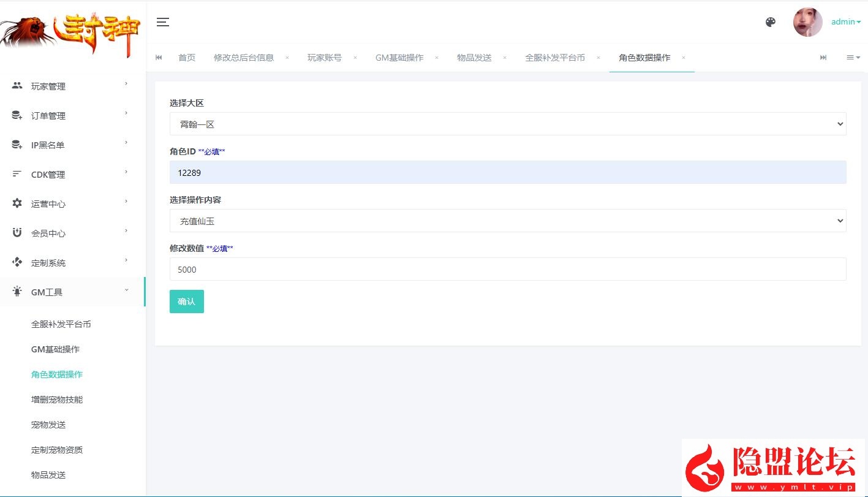Click the theme palette icon near admin avatar

(x=770, y=21)
